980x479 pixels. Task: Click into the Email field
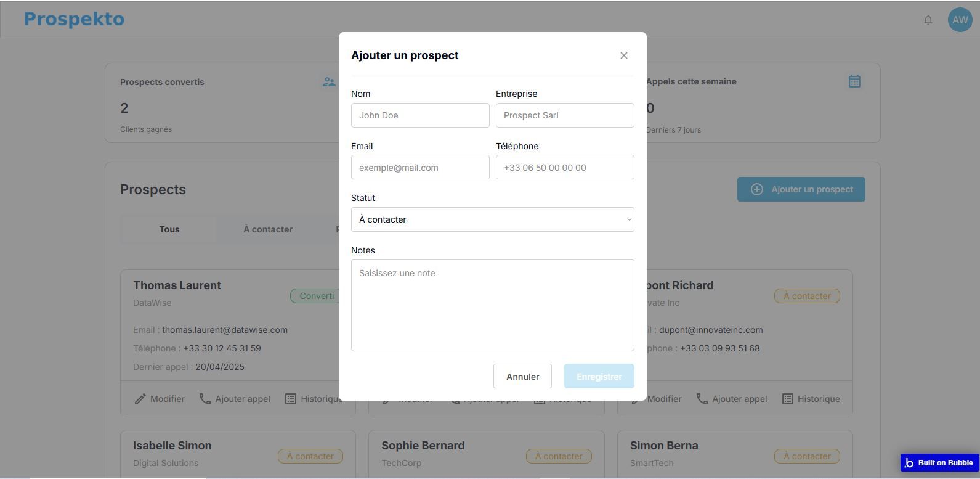tap(420, 168)
